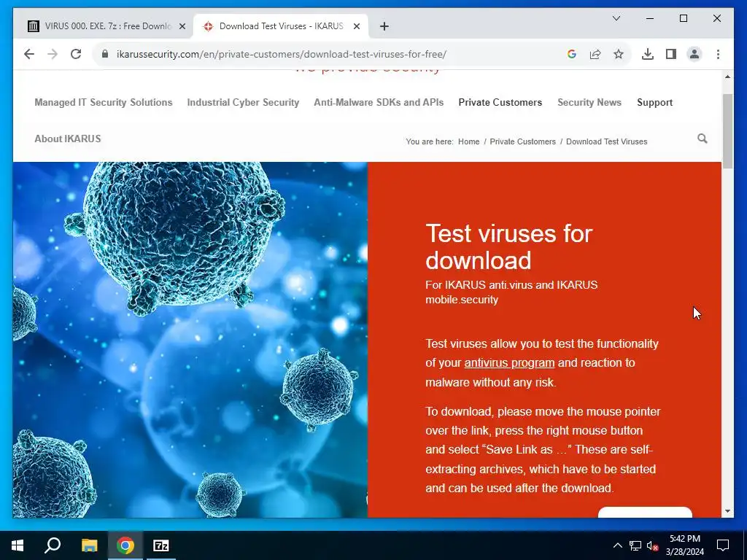Screen dimensions: 747x560
Task: Open the Support menu item
Action: tap(654, 102)
